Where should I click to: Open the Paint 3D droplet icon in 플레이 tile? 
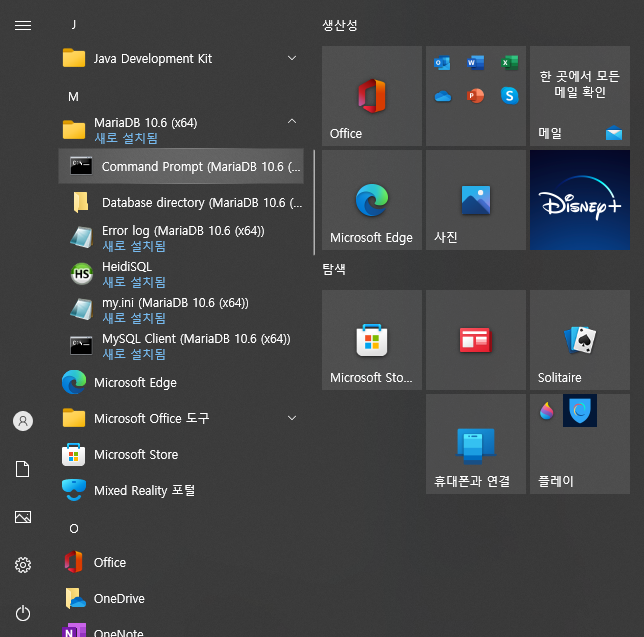[547, 411]
